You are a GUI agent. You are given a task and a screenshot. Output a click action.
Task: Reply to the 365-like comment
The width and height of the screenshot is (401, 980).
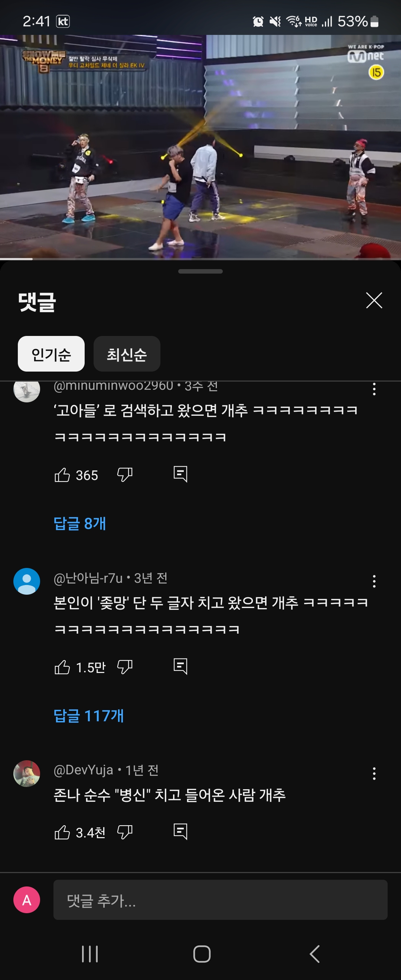(x=180, y=474)
